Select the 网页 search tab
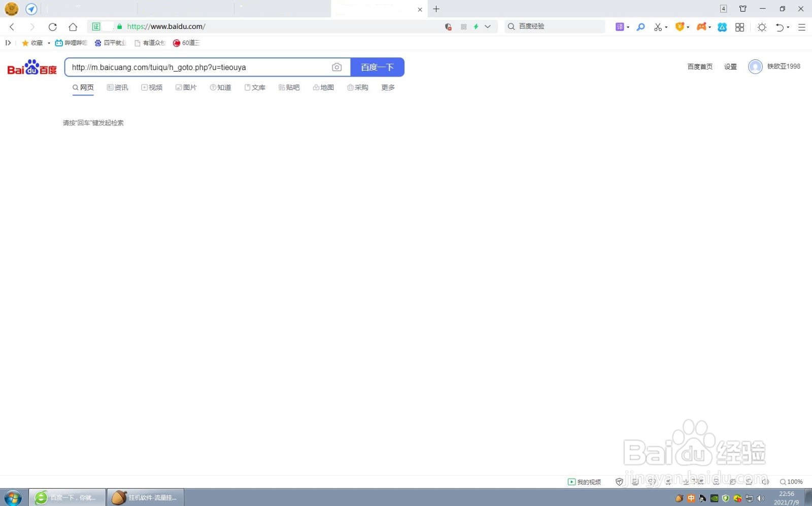812x506 pixels. [83, 87]
